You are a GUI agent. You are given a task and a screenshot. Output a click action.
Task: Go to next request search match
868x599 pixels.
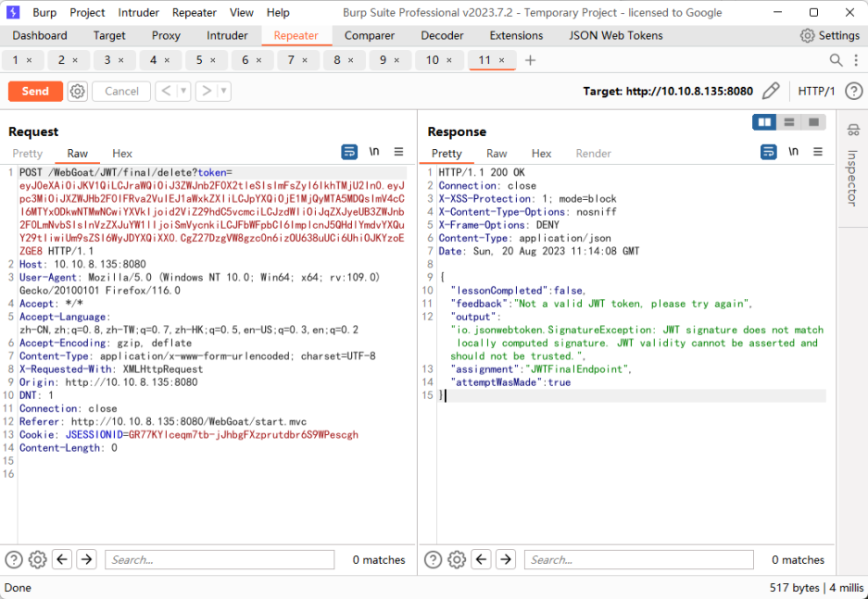click(86, 560)
